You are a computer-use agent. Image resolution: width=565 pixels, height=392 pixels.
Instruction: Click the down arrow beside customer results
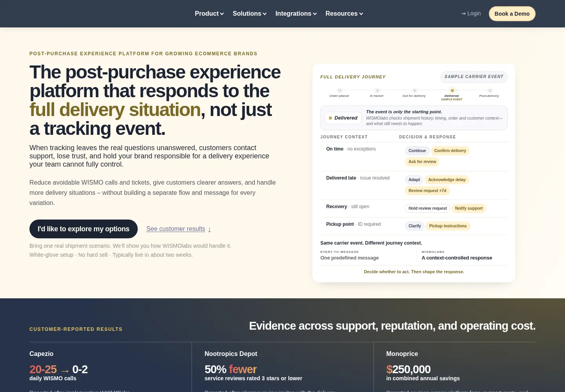[x=210, y=229]
